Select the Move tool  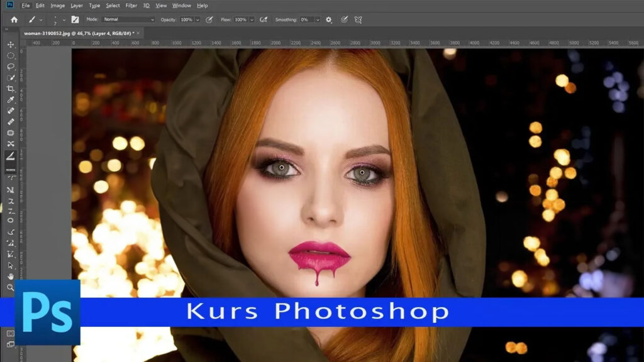tap(11, 45)
